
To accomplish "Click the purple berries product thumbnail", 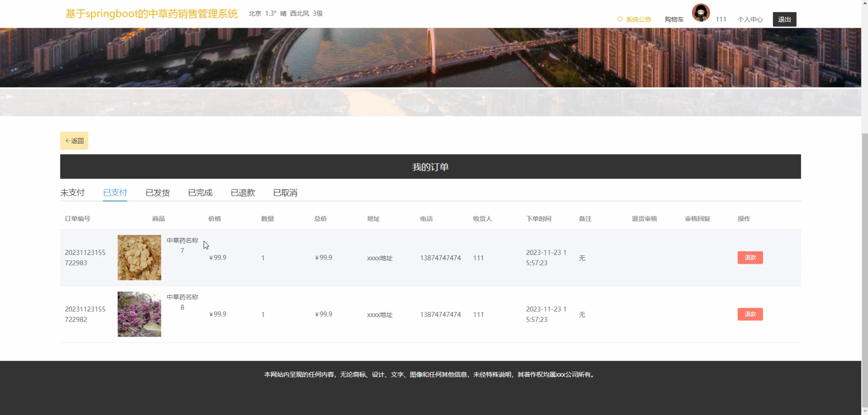I will click(139, 314).
